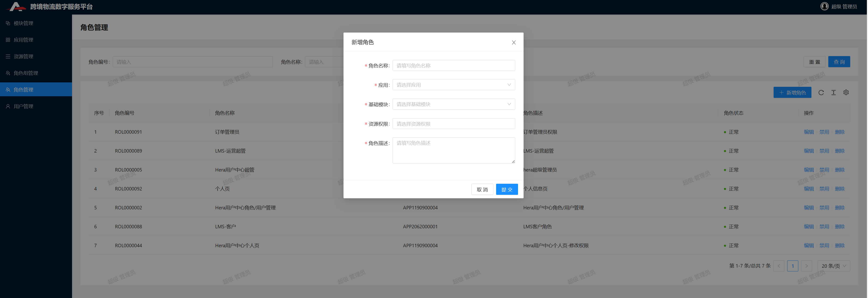The image size is (868, 298).
Task: Click 编辑 for ROL0000044 row
Action: (x=808, y=245)
